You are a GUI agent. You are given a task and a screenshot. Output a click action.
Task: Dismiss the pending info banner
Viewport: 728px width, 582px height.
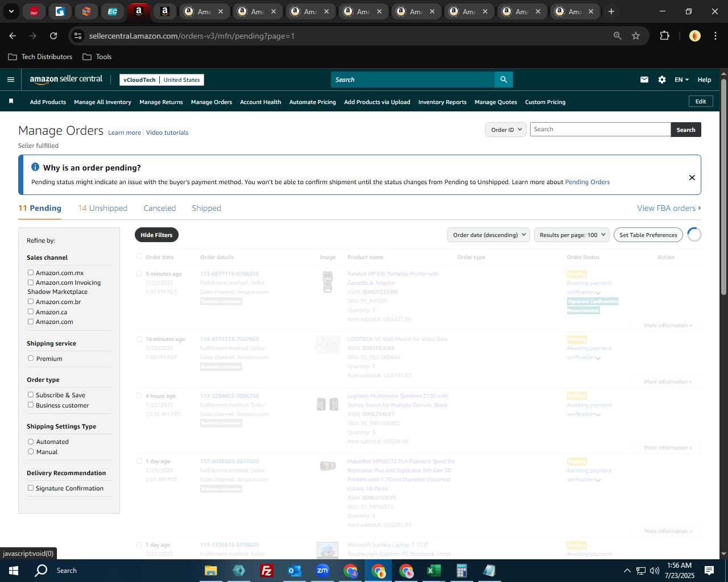coord(692,177)
